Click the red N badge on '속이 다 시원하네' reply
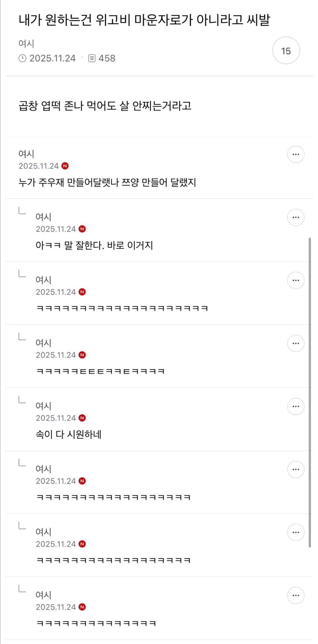 point(82,418)
